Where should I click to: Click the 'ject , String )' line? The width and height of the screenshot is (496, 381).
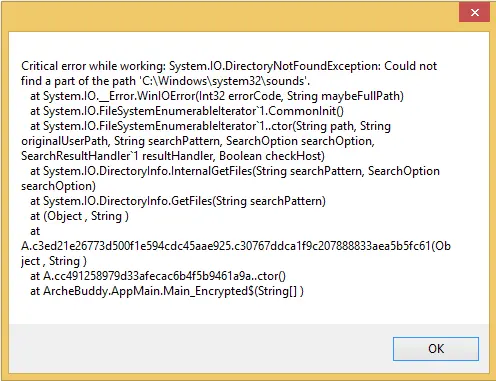(54, 261)
